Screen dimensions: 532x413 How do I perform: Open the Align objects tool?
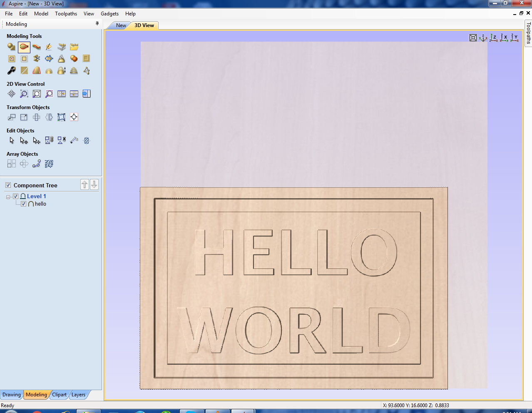[x=74, y=117]
